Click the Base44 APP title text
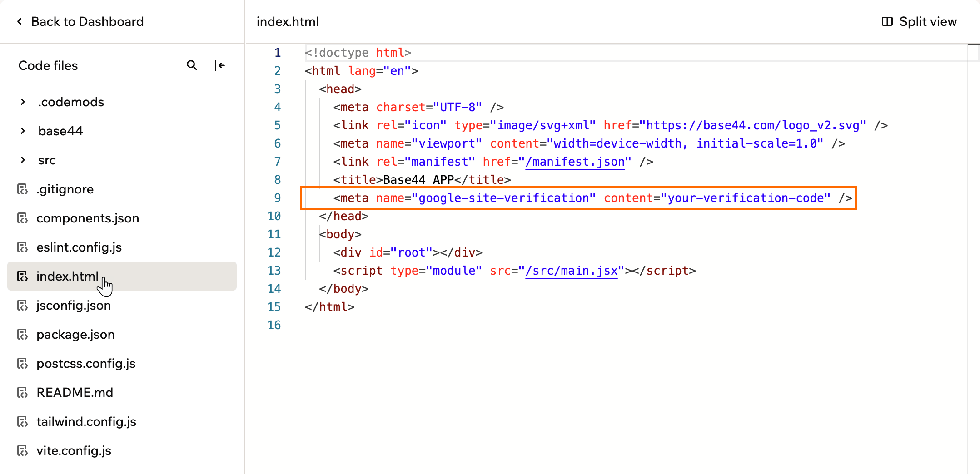This screenshot has width=980, height=474. [418, 180]
